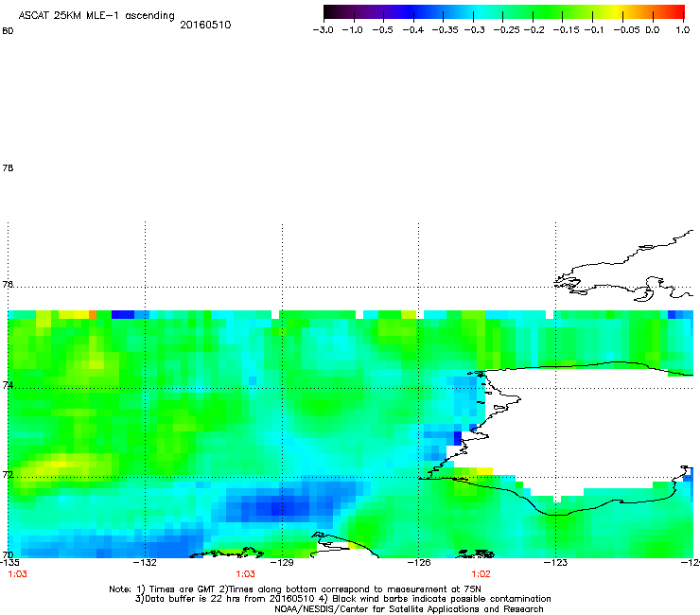
Task: Click the cyan section of the color bar
Action: coord(479,12)
